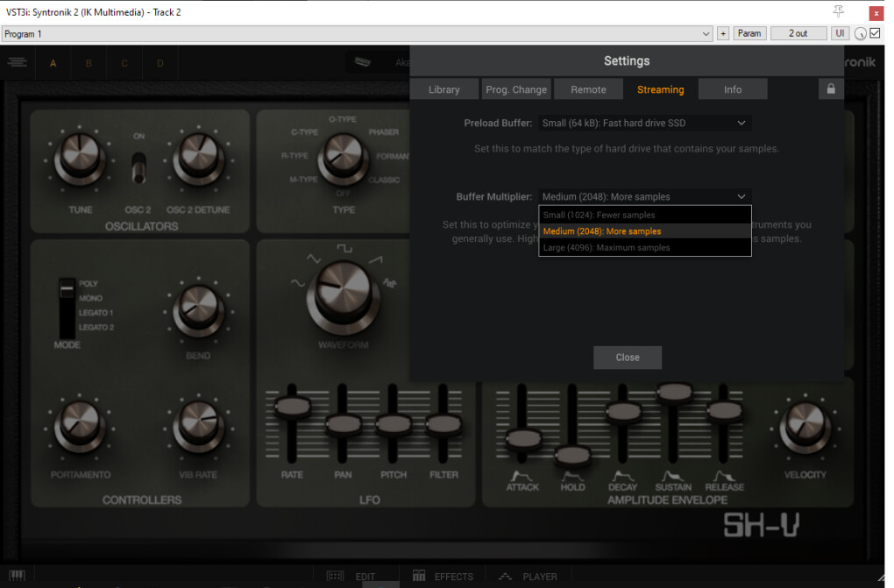Click the SUSTAIN envelope shape icon
Image resolution: width=894 pixels, height=588 pixels.
(x=673, y=476)
